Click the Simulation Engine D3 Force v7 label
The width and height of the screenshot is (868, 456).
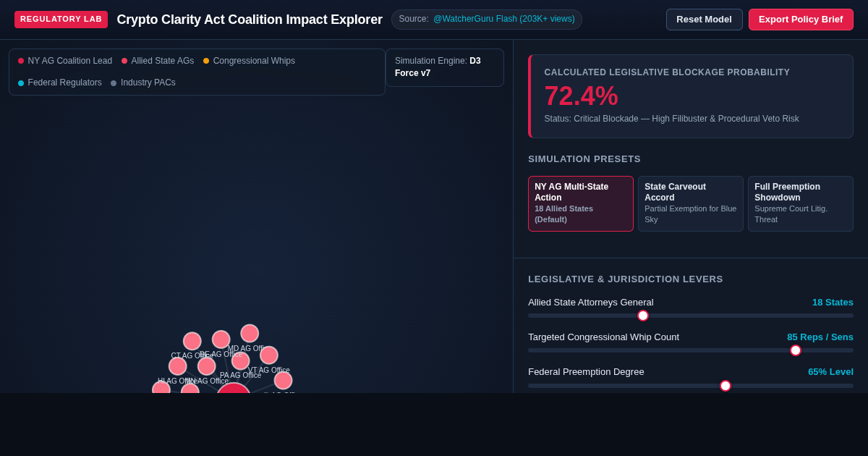444,67
